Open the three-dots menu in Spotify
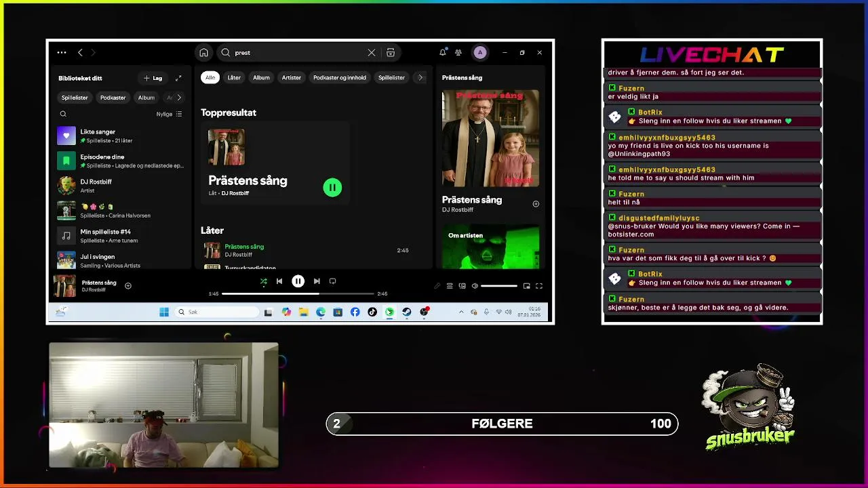This screenshot has height=488, width=868. point(62,52)
